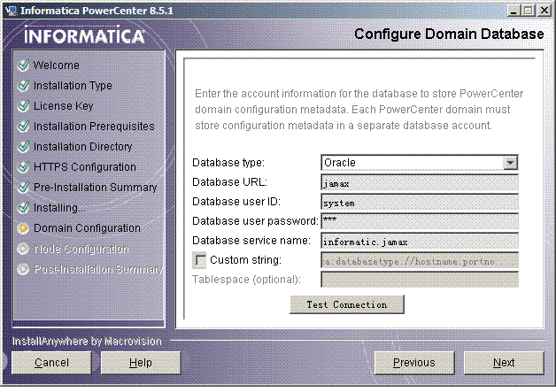Click the Installing step checkmark icon
556x392 pixels.
click(23, 208)
